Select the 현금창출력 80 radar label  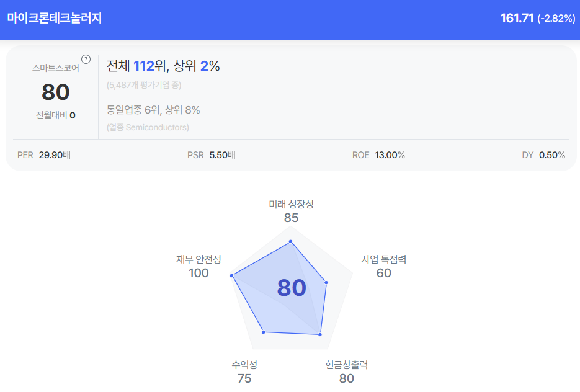[346, 372]
